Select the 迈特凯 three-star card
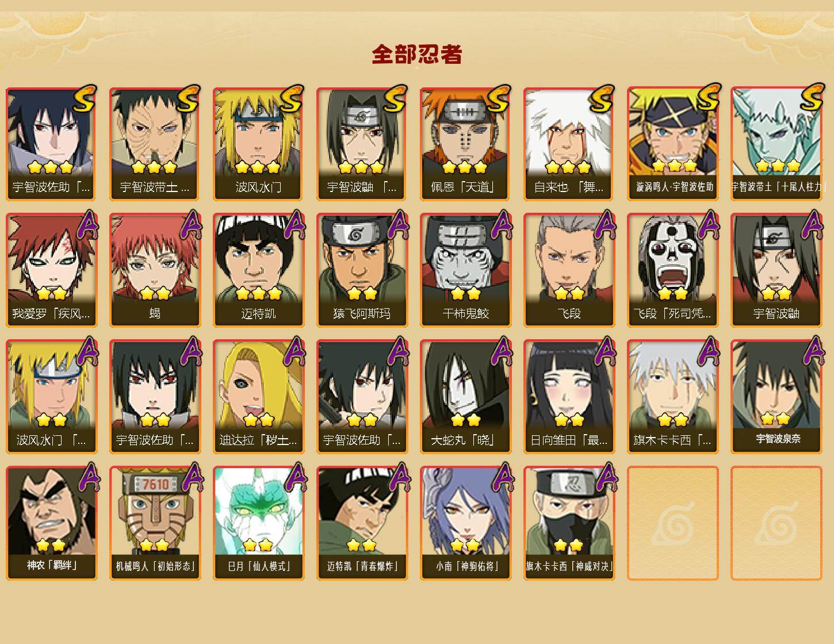 258,270
